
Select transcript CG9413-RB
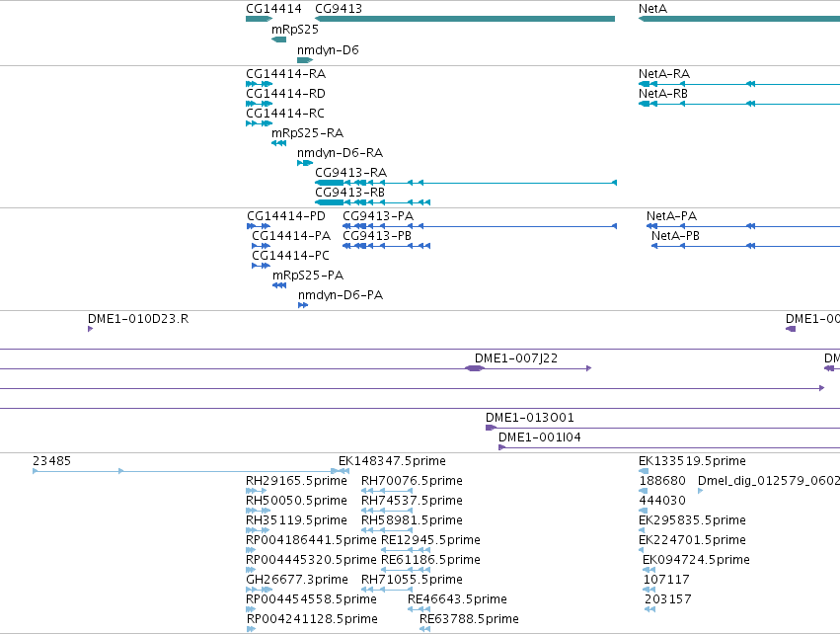click(349, 193)
